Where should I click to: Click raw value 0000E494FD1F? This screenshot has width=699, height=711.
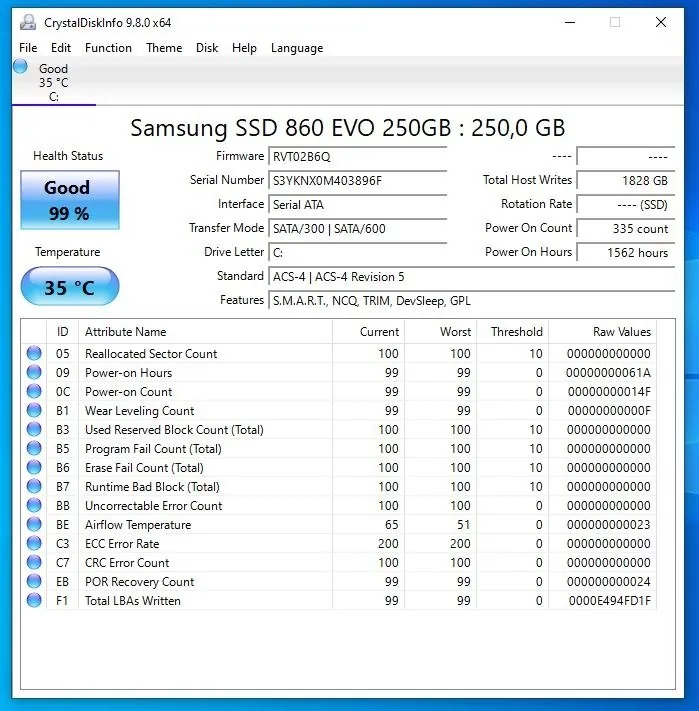click(x=610, y=601)
